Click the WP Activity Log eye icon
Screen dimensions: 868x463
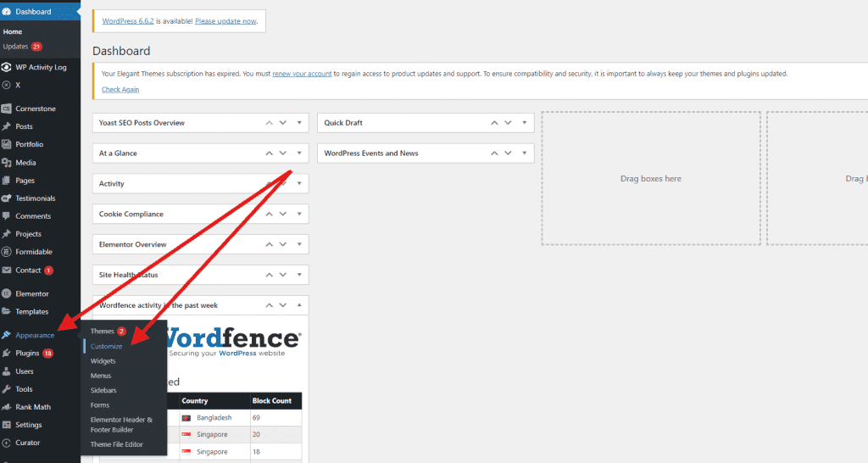coord(6,67)
